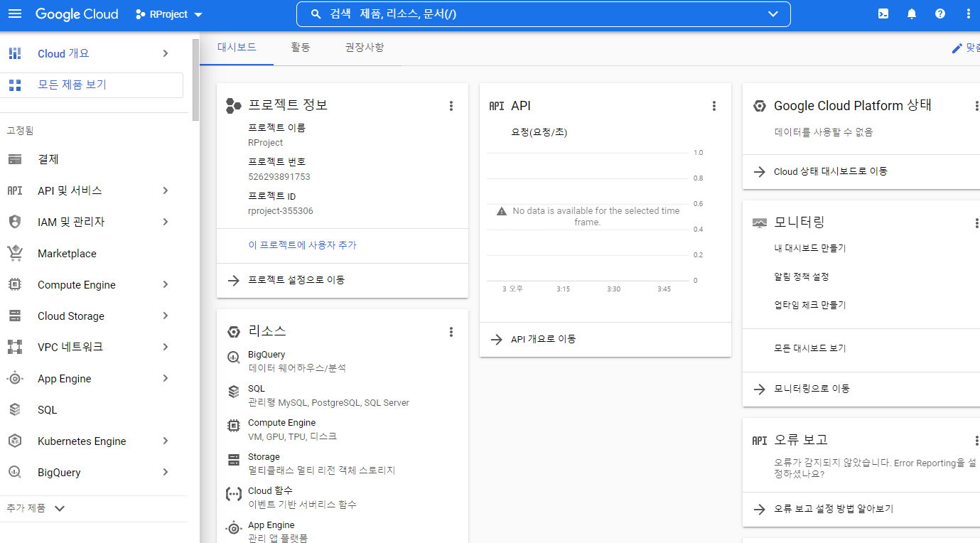Open the top-right settings kebab menu
The width and height of the screenshot is (980, 543).
[x=968, y=14]
